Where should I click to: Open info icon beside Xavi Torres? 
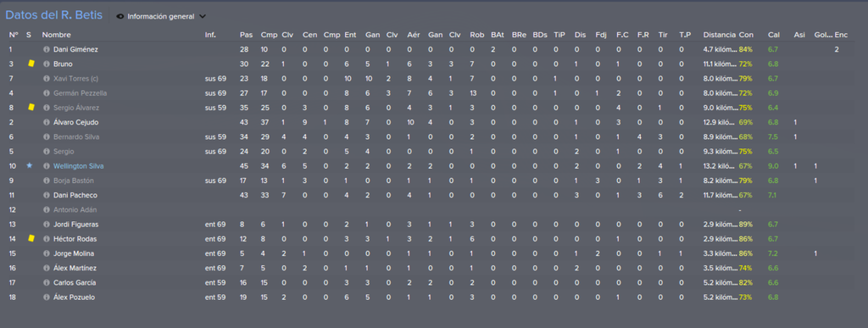47,79
